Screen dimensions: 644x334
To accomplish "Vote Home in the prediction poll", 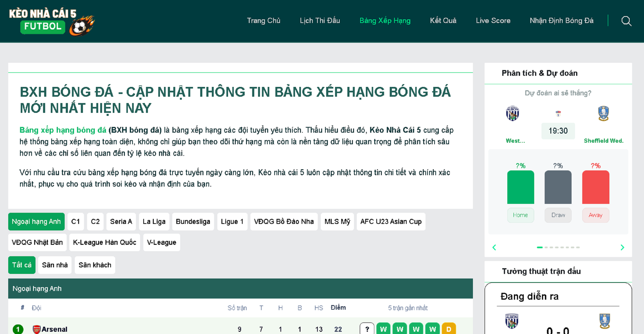I will coord(520,215).
